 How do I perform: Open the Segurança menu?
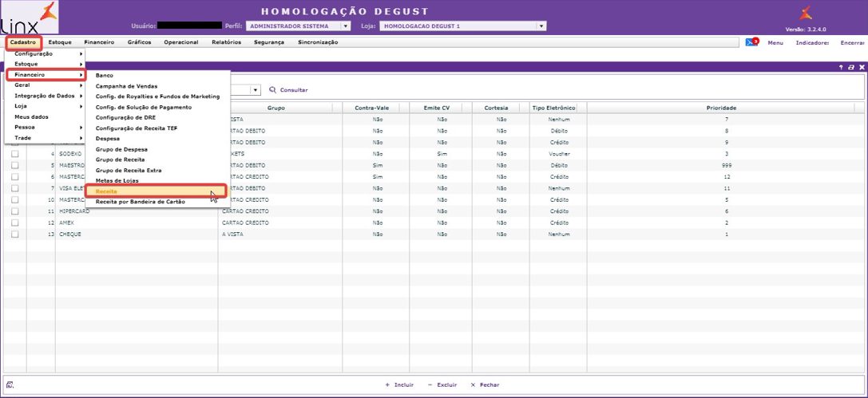pyautogui.click(x=269, y=42)
